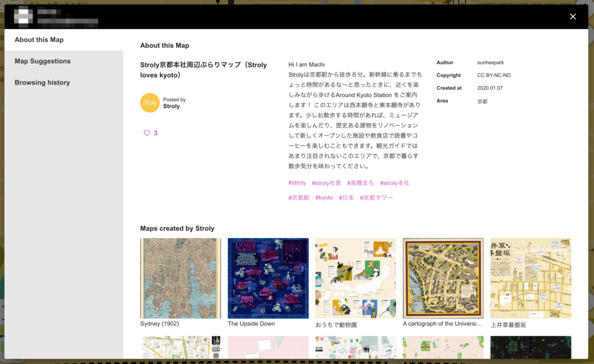594x364 pixels.
Task: Click the Sydney (1902) title text
Action: point(160,324)
